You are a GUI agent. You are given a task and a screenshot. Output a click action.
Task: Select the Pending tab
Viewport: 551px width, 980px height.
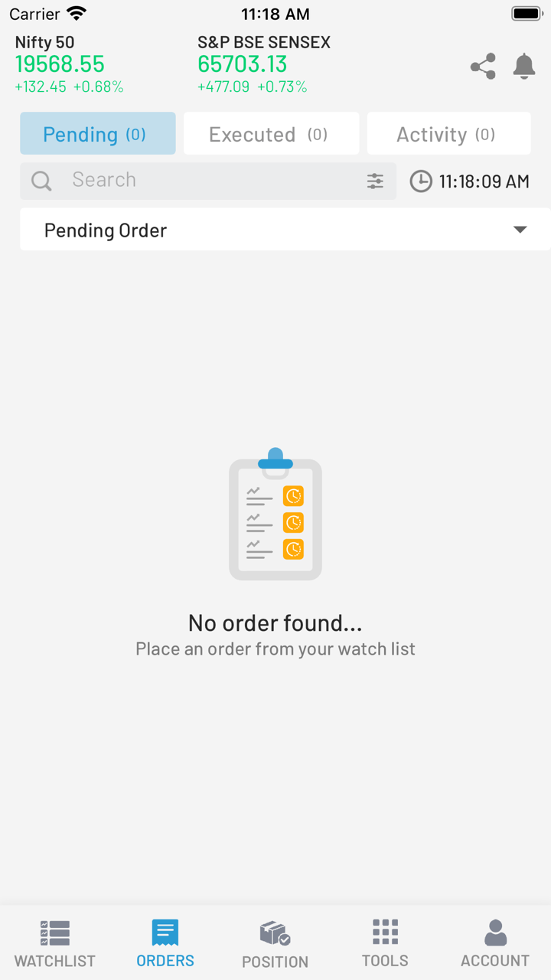point(98,134)
